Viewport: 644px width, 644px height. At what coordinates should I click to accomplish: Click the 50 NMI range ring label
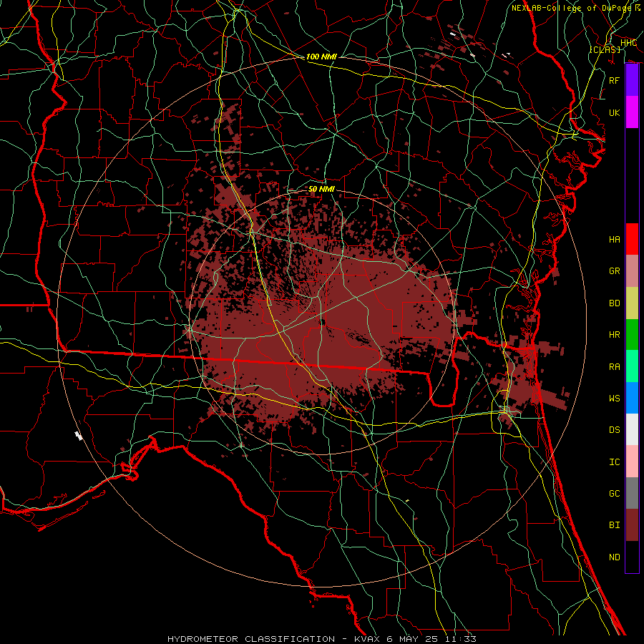(321, 189)
